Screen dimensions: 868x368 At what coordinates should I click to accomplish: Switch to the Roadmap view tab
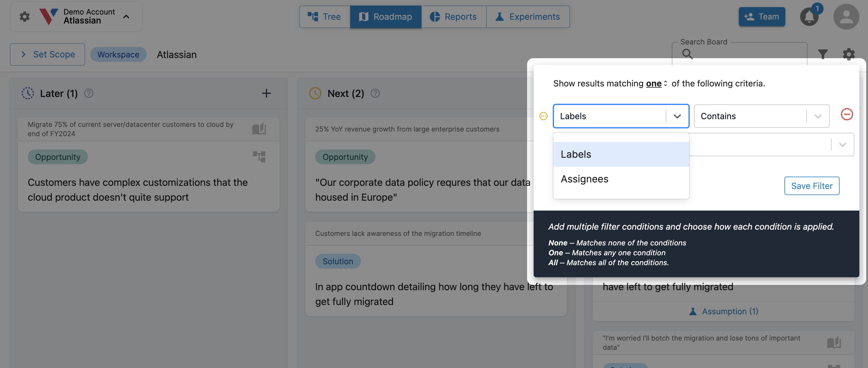(386, 17)
